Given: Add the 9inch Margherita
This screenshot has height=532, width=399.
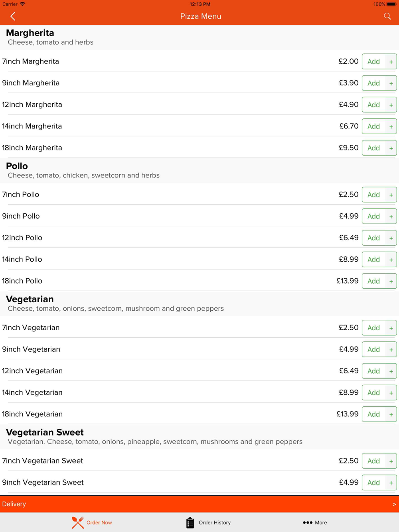Looking at the screenshot, I should [374, 83].
